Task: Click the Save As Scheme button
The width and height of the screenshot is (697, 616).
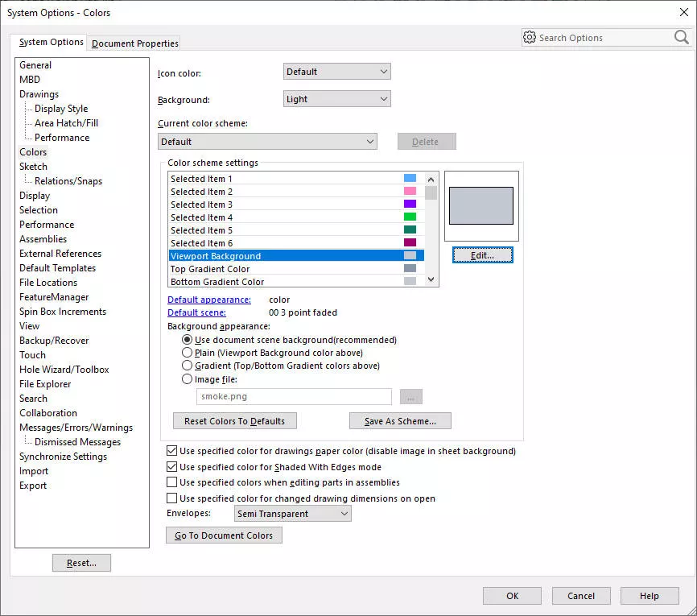Action: (400, 420)
